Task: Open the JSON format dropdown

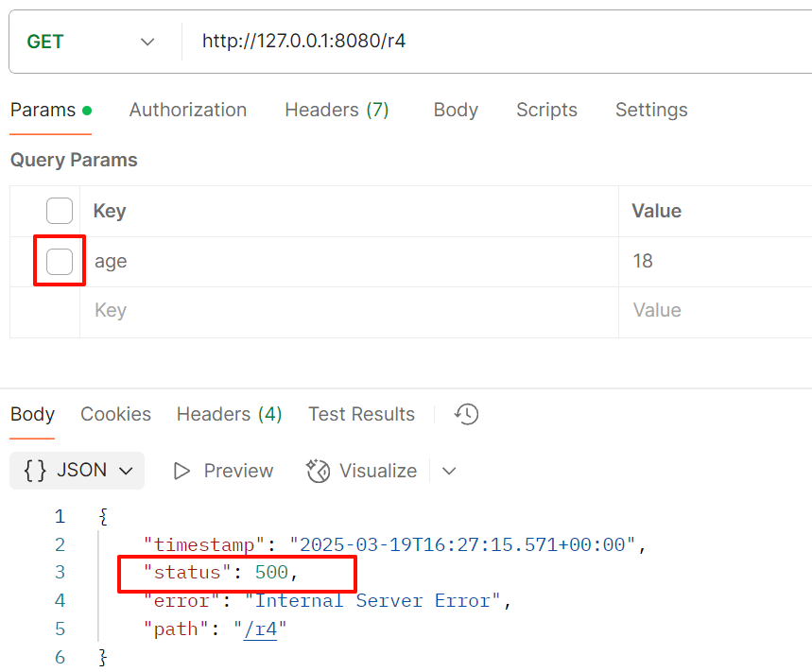Action: pyautogui.click(x=78, y=471)
